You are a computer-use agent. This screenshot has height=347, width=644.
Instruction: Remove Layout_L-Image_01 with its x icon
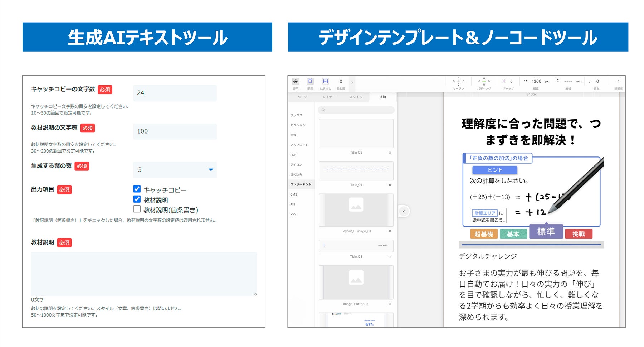click(390, 231)
